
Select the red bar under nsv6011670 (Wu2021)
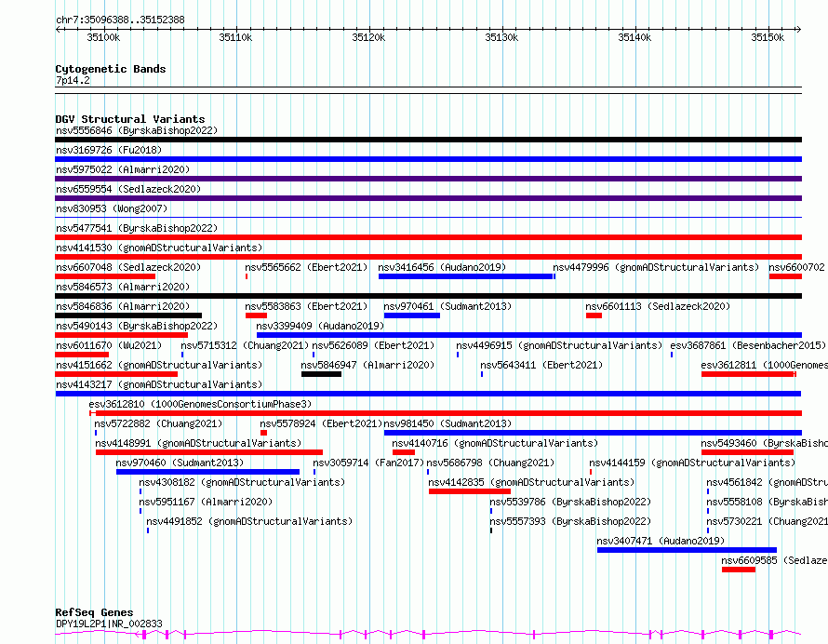(x=82, y=355)
